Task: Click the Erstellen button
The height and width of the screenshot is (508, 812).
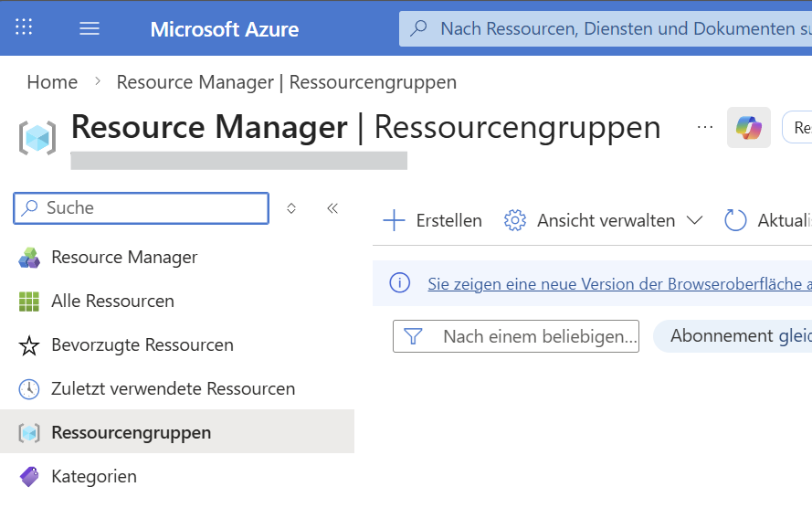Action: [x=433, y=220]
